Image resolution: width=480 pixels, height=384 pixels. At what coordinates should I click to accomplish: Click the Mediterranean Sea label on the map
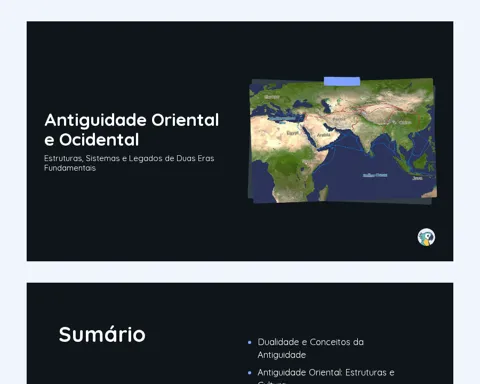[x=282, y=119]
